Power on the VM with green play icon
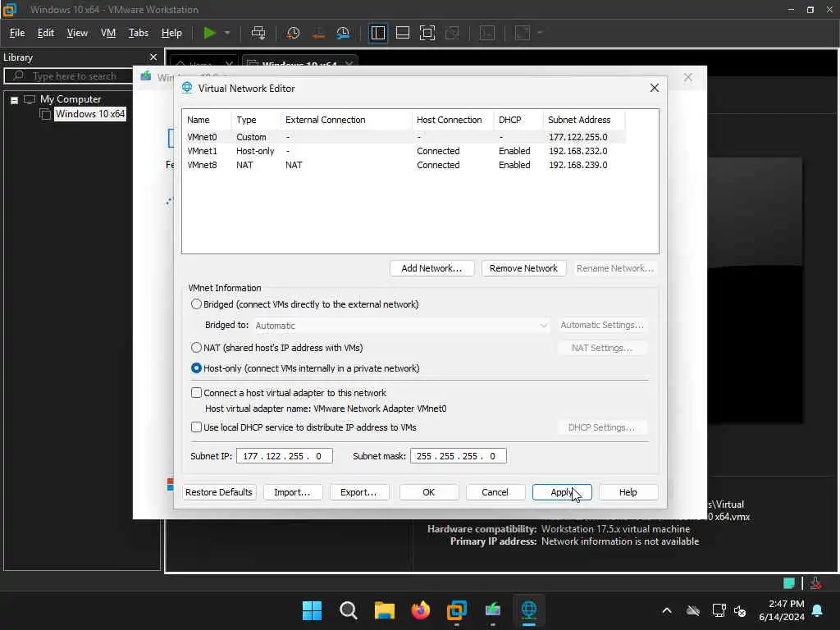840x630 pixels. tap(209, 33)
